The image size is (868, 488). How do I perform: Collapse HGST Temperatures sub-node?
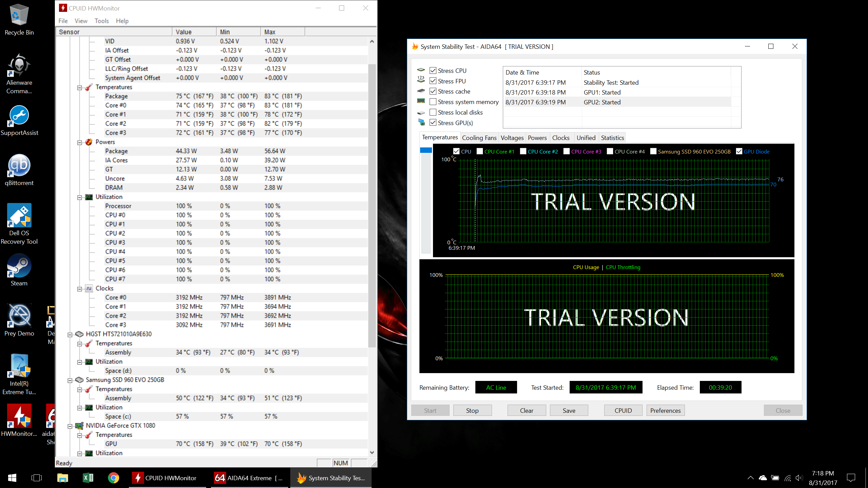(x=79, y=344)
